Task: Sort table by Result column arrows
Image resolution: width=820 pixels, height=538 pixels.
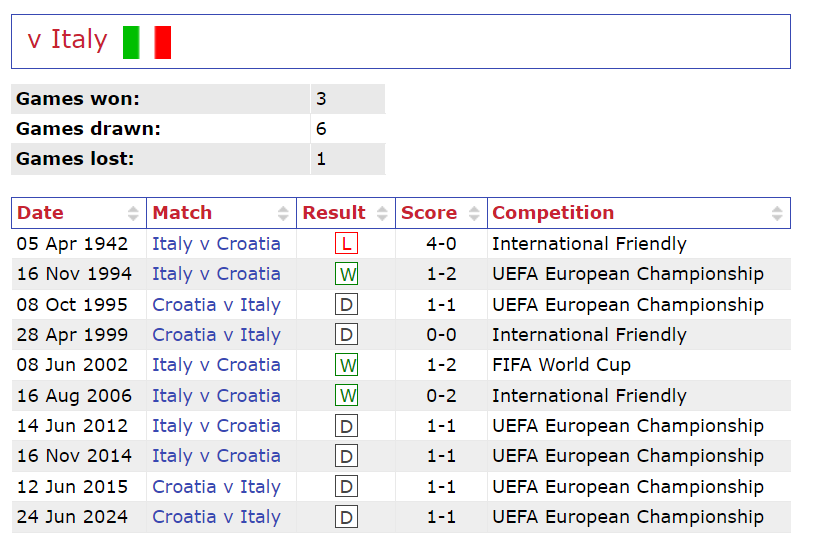Action: [x=382, y=213]
